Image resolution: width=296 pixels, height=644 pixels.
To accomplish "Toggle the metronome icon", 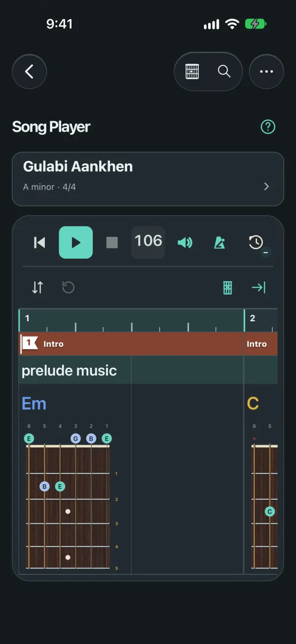I will click(220, 242).
